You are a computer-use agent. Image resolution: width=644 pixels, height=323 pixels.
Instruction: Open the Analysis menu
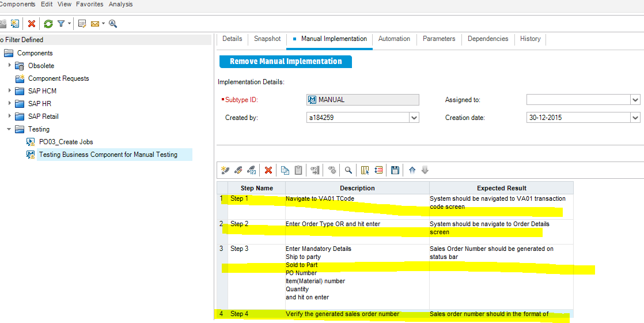click(x=121, y=4)
